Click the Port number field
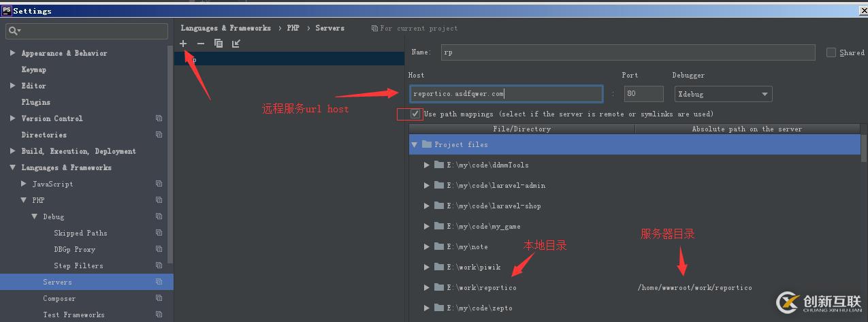The image size is (868, 322). pyautogui.click(x=643, y=94)
